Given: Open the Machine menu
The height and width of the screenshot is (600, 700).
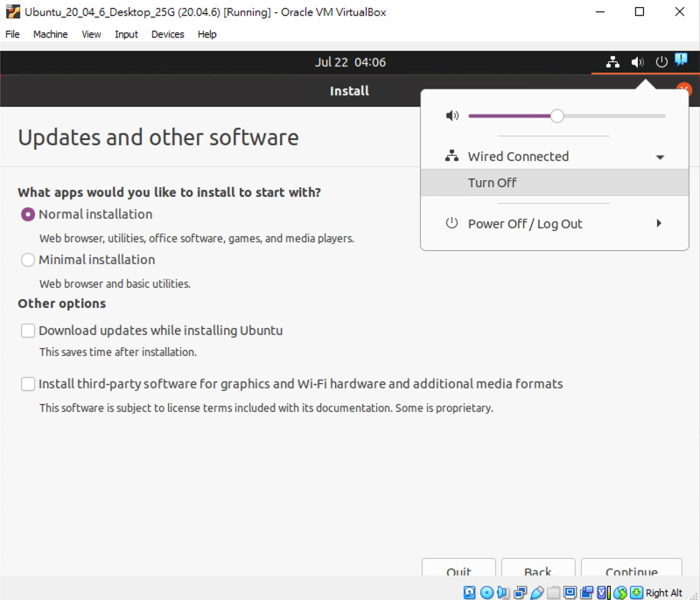Looking at the screenshot, I should click(50, 34).
